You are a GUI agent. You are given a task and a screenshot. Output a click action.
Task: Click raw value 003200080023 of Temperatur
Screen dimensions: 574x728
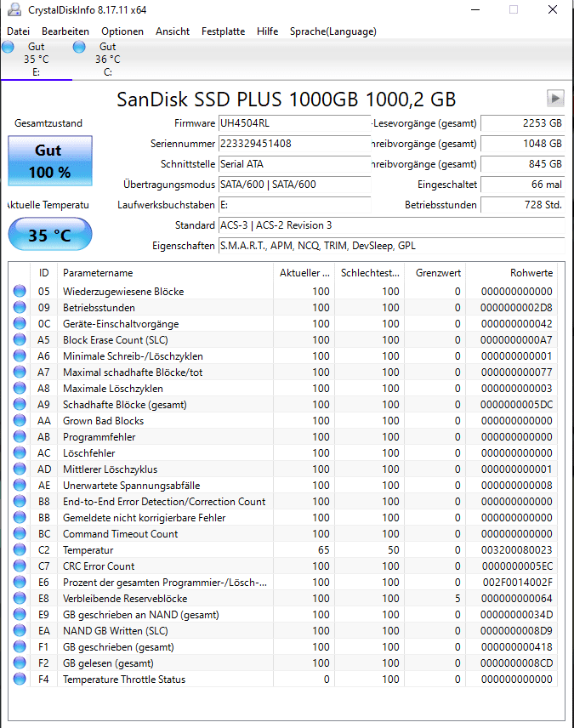click(x=516, y=549)
